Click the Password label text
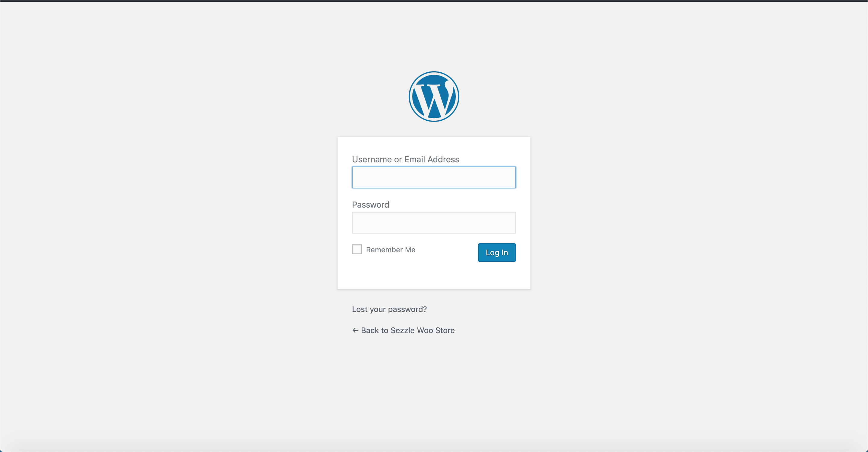 tap(370, 205)
